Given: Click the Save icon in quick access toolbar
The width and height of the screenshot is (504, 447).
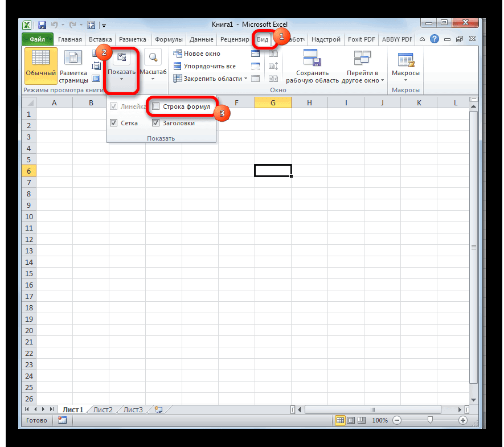Looking at the screenshot, I should coord(42,24).
